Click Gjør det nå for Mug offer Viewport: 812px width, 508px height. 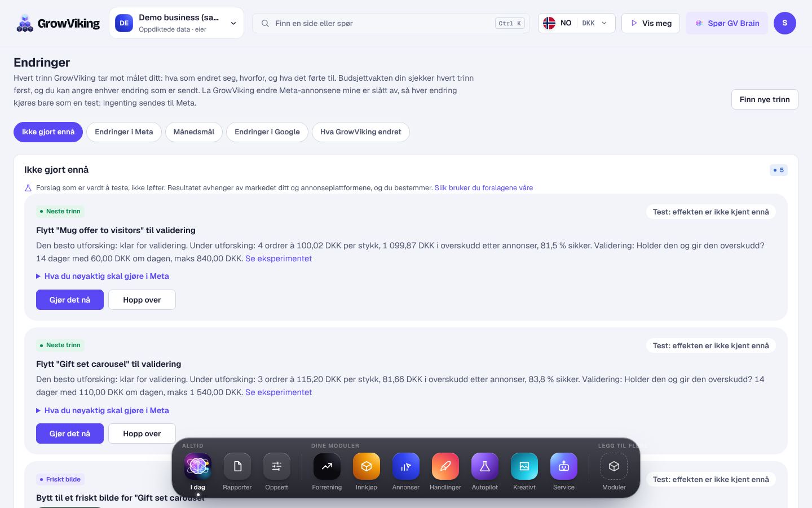coord(70,300)
